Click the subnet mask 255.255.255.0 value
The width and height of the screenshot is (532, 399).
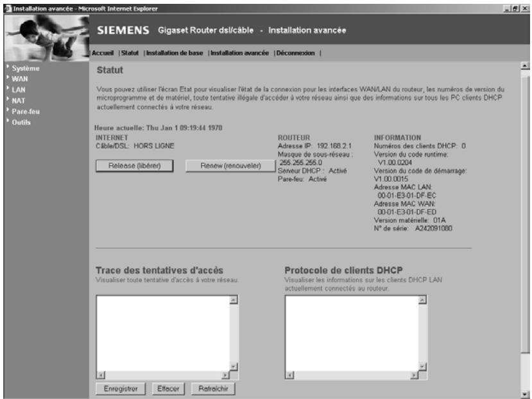pos(300,163)
